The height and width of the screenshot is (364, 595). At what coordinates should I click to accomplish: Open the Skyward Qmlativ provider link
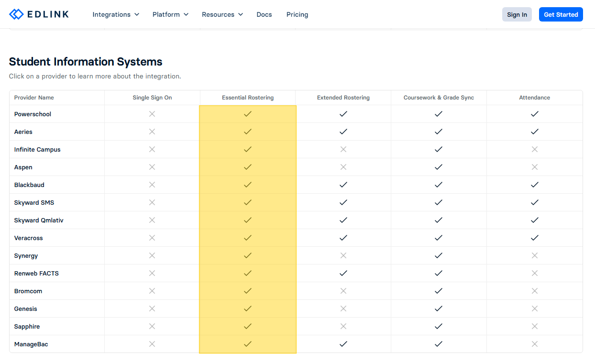pyautogui.click(x=39, y=220)
